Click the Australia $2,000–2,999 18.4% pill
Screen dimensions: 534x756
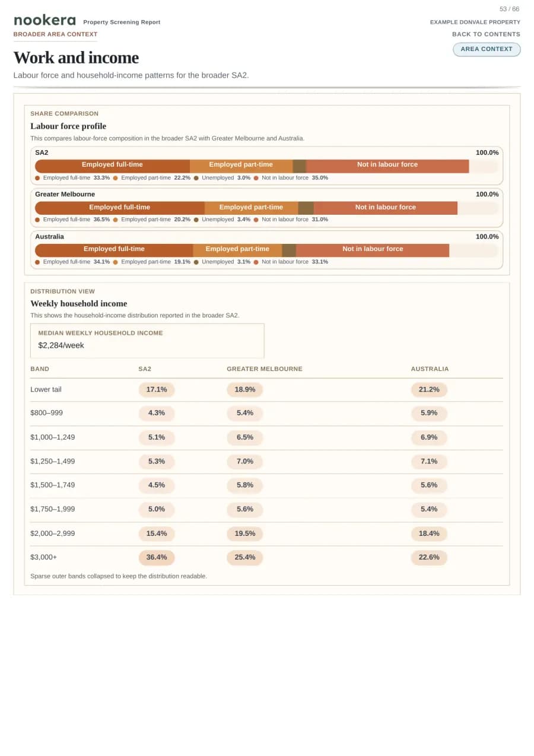[429, 533]
